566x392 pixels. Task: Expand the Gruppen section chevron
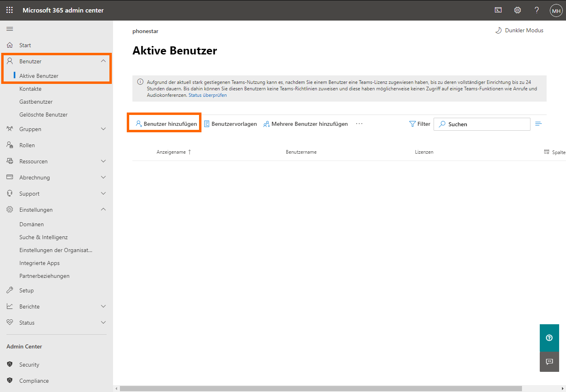tap(103, 129)
